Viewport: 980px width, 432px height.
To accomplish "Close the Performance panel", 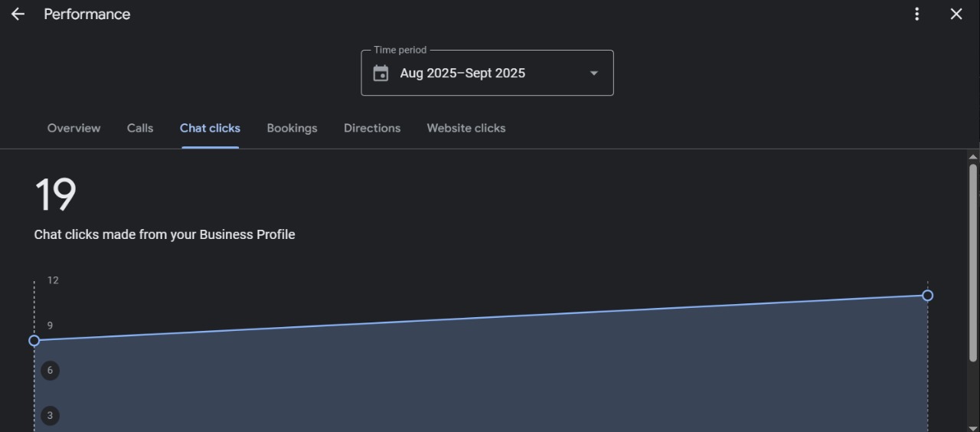I will click(956, 14).
